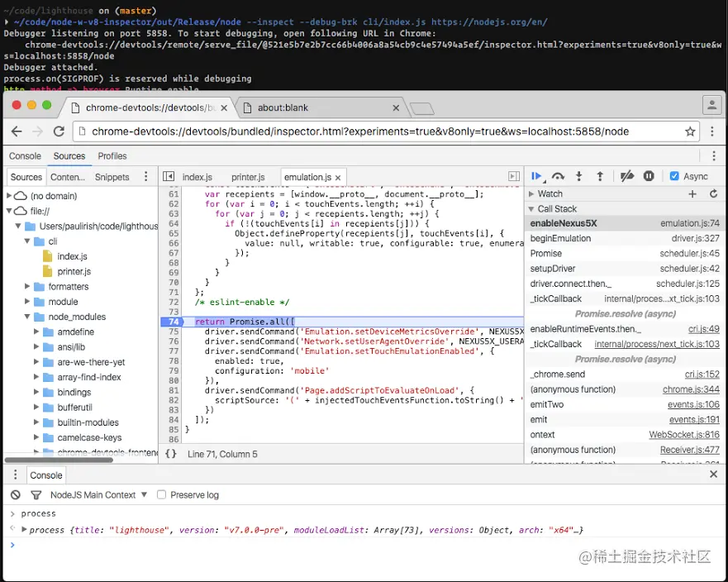Open Snippets navigator tab
Image resolution: width=728 pixels, height=582 pixels.
112,177
